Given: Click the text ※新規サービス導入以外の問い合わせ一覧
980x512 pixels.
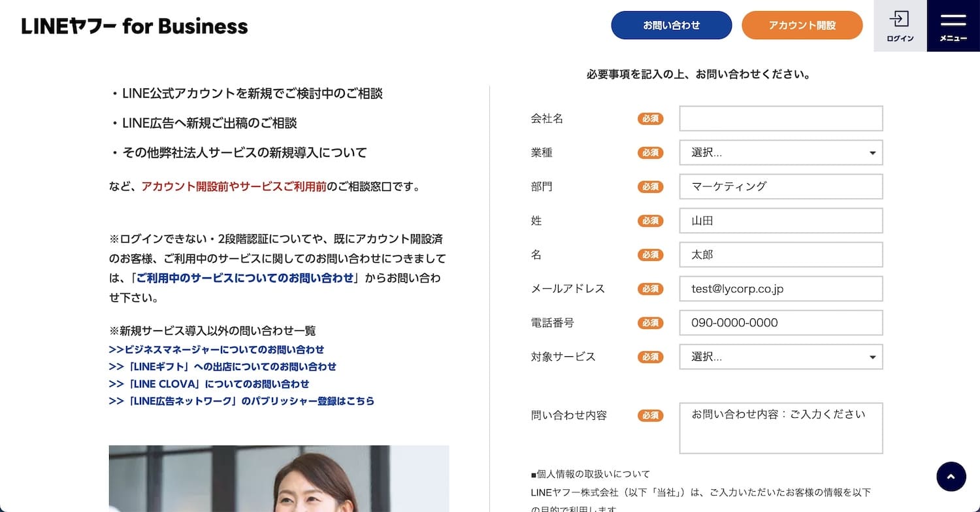Looking at the screenshot, I should pos(212,331).
